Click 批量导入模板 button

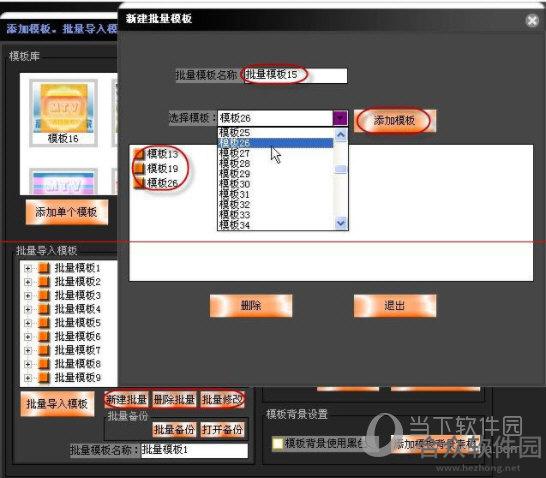coord(57,404)
